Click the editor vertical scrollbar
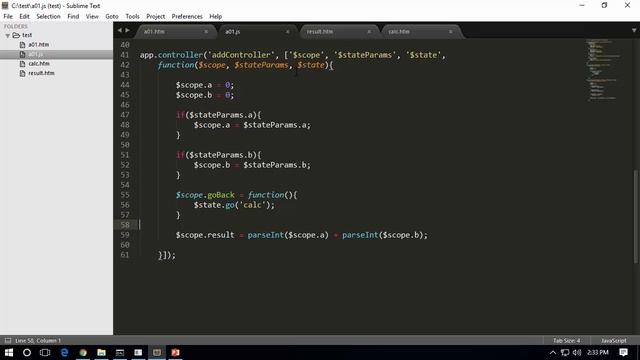 [636, 216]
